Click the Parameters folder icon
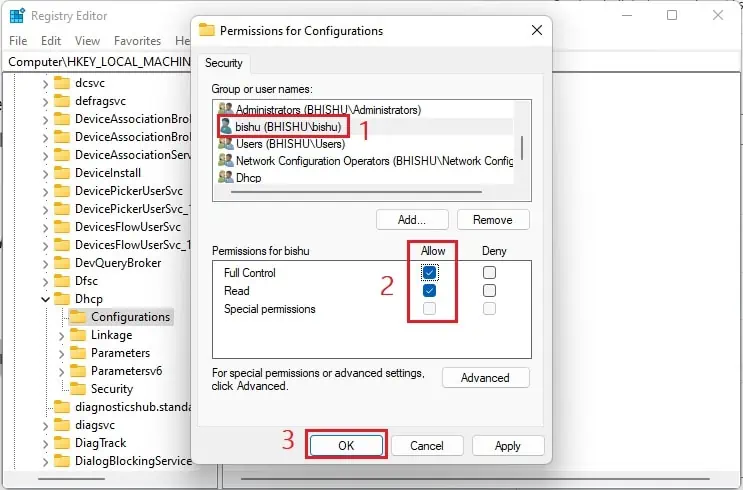The height and width of the screenshot is (490, 743). click(78, 353)
